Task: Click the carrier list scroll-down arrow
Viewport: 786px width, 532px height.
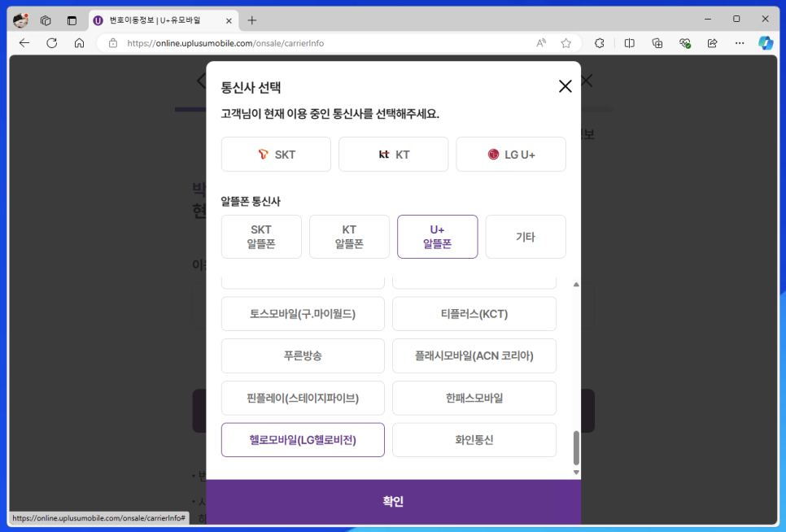Action: pyautogui.click(x=576, y=473)
